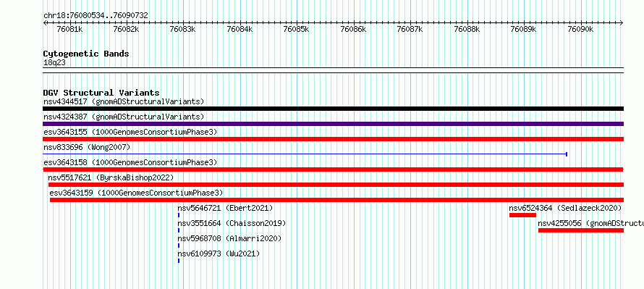This screenshot has width=644, height=289.
Task: Select the red esv3643159 variant bar
Action: (x=336, y=200)
